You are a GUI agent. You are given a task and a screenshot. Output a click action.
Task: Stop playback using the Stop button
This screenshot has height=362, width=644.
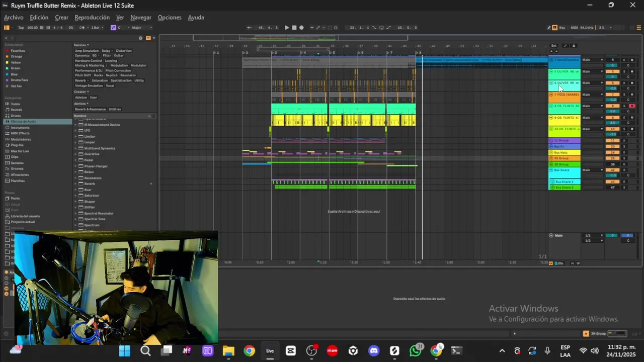(x=294, y=28)
